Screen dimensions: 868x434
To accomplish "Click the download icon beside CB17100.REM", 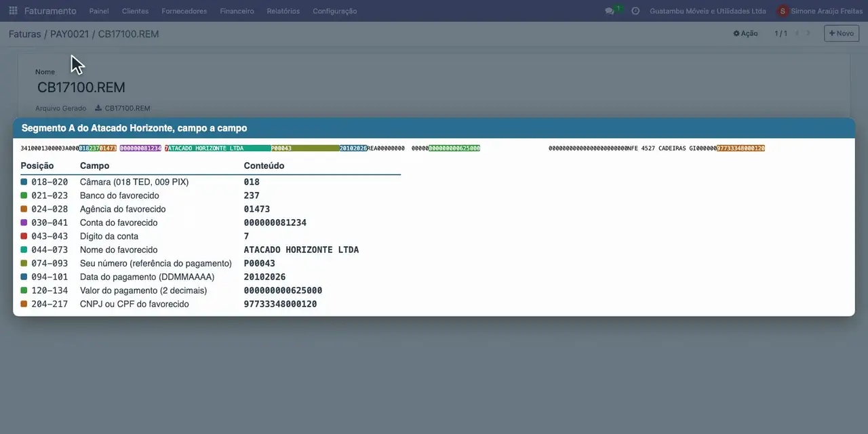I will tap(98, 108).
